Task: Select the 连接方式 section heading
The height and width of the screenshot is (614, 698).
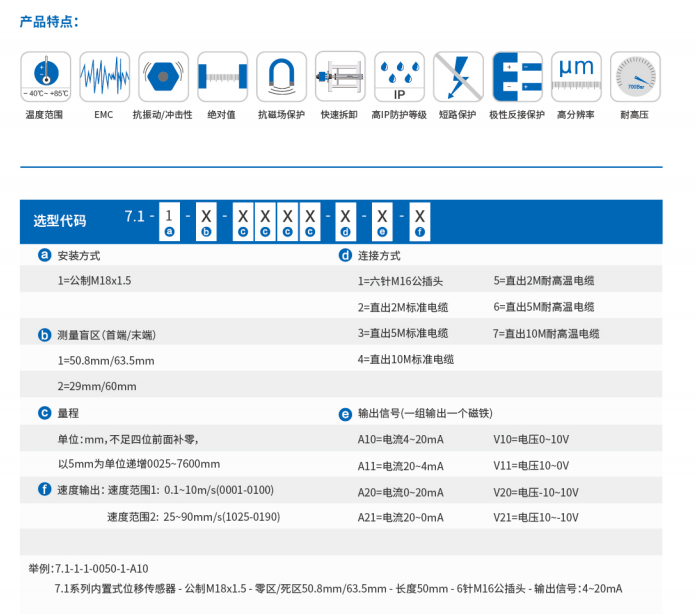Action: [x=379, y=256]
